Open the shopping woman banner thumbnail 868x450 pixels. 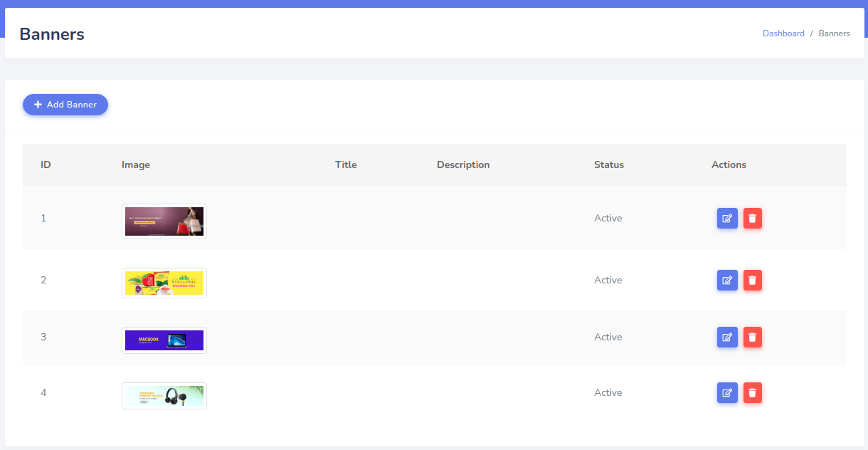pyautogui.click(x=164, y=221)
